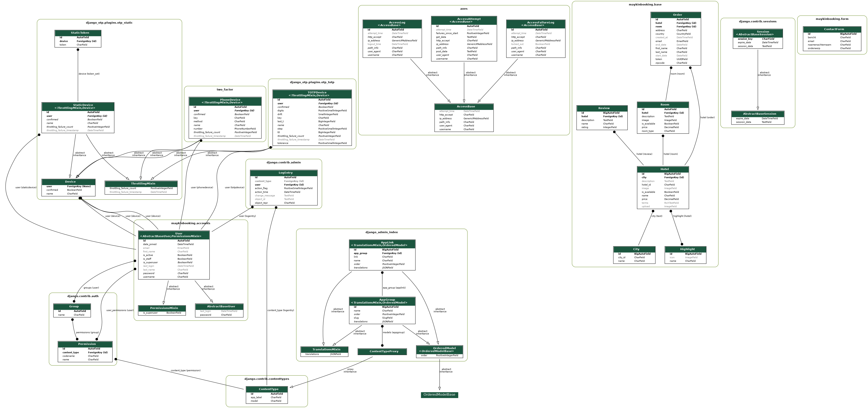The image size is (868, 408).
Task: Select the StaticDevice model title
Action: click(x=78, y=107)
